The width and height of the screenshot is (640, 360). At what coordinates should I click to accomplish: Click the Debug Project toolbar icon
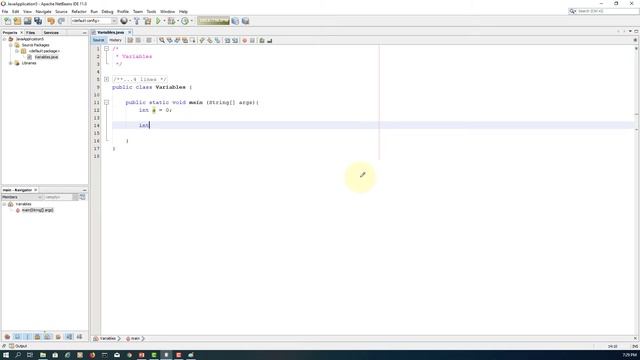point(171,21)
